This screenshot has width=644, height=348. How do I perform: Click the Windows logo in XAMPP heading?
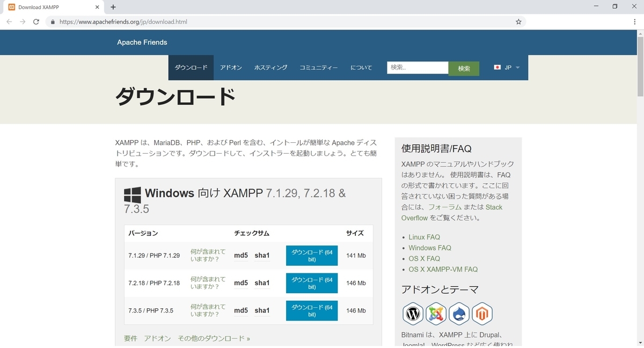(133, 194)
